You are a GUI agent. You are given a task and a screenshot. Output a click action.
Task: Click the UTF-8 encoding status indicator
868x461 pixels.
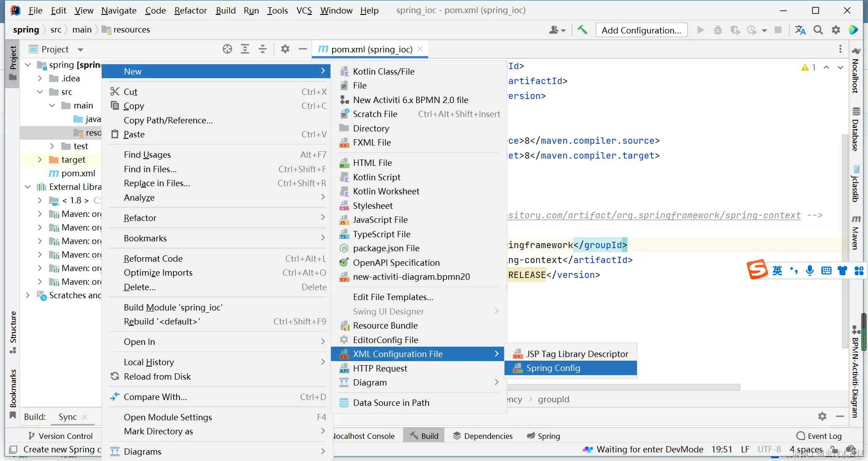click(x=769, y=449)
